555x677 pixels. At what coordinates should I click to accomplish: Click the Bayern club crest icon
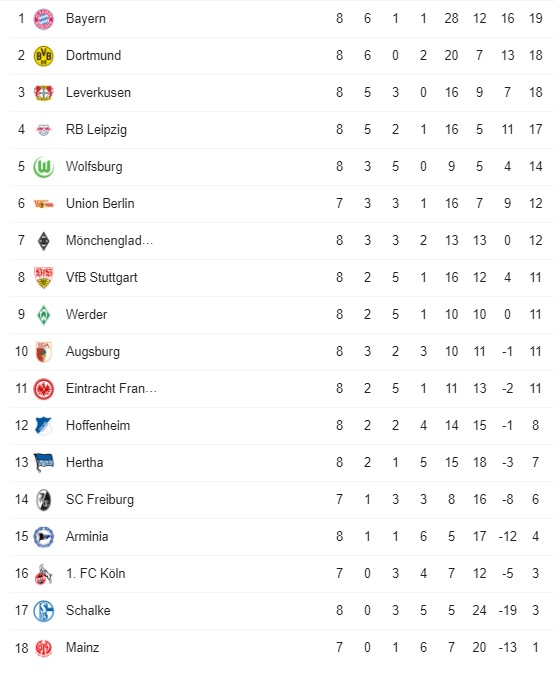[44, 19]
